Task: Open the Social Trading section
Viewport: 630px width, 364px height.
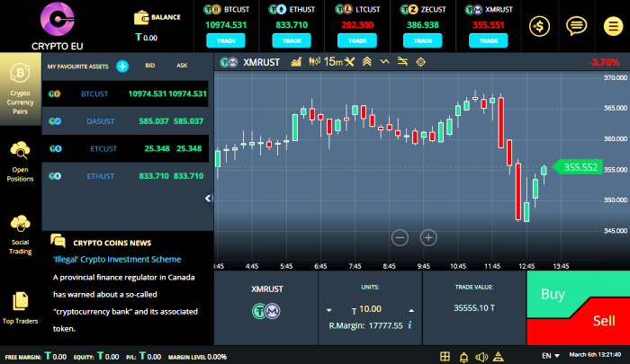Action: click(20, 234)
